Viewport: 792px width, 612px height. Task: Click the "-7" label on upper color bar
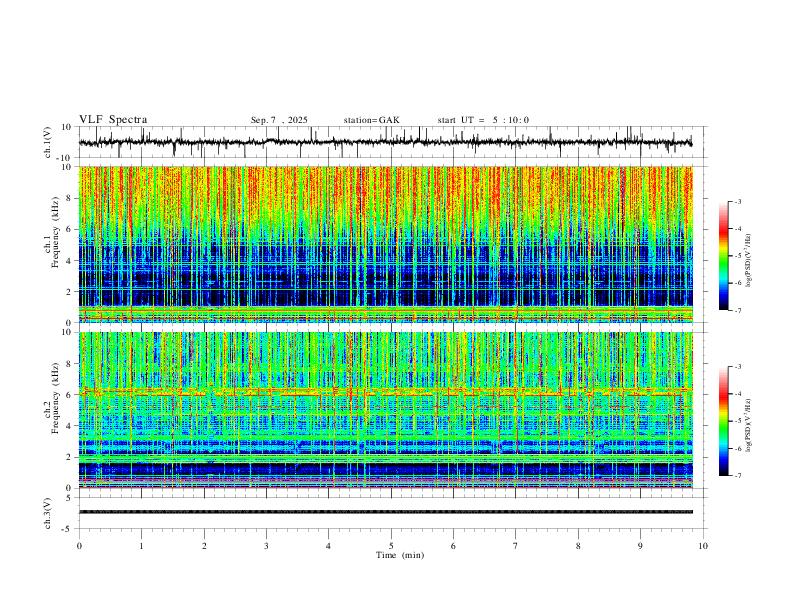(738, 310)
